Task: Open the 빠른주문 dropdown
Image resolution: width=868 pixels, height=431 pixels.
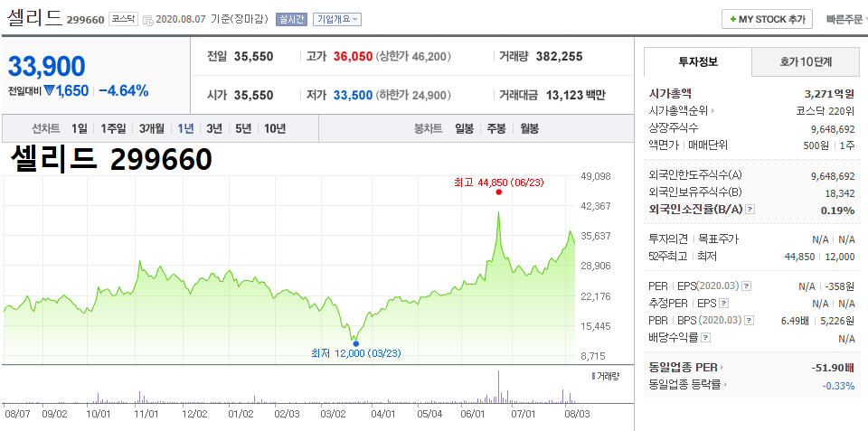Action: point(846,19)
